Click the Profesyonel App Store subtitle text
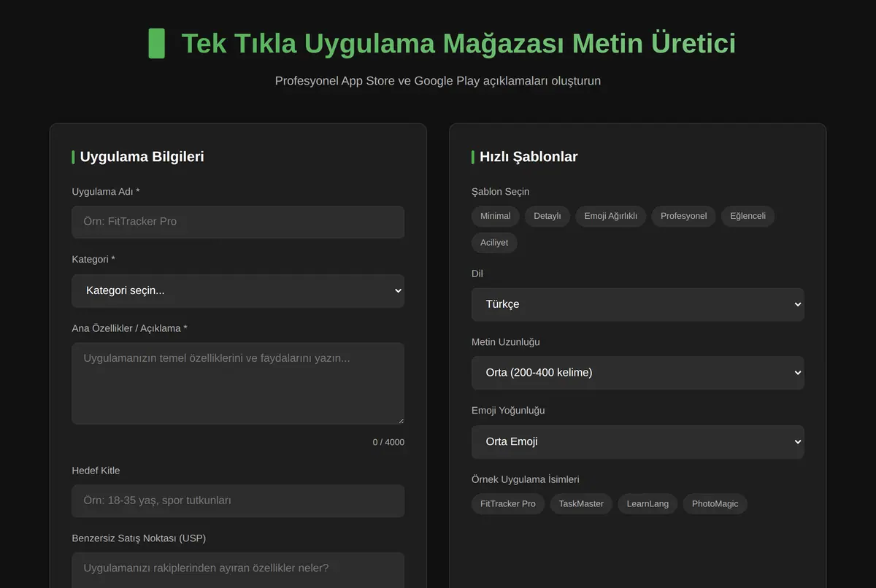 click(438, 81)
